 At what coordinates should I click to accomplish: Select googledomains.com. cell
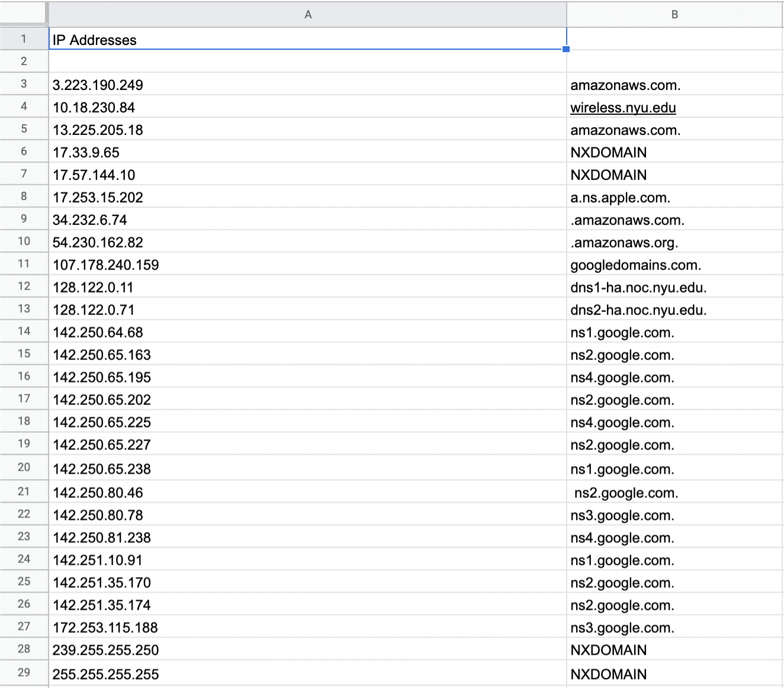point(675,265)
